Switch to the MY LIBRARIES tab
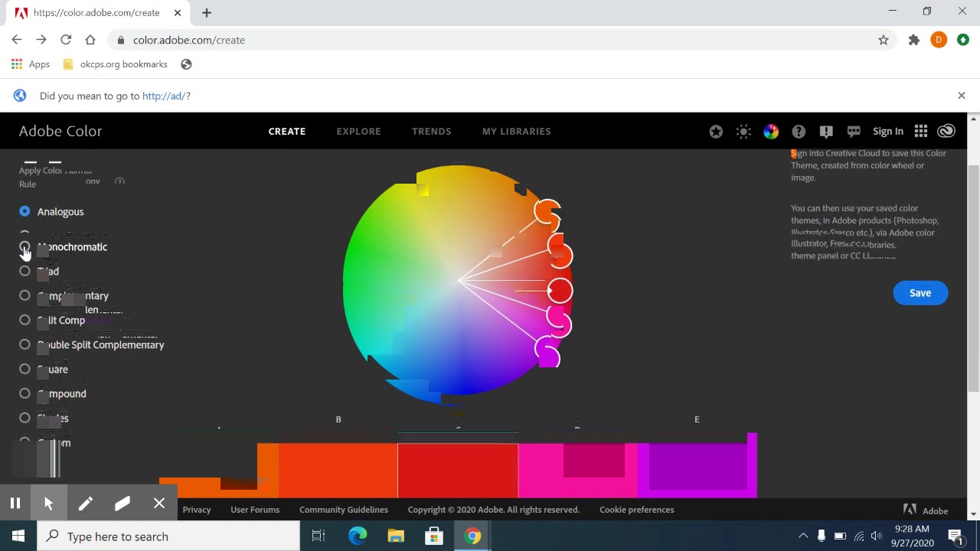980x551 pixels. click(x=517, y=132)
